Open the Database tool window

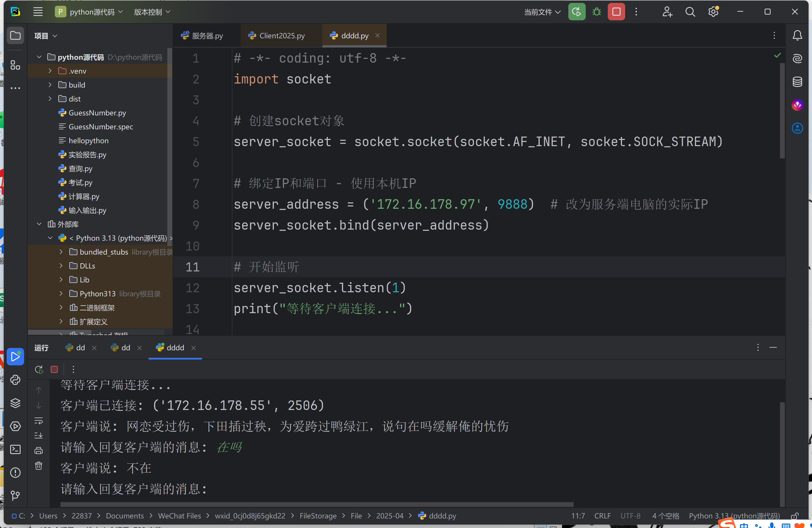(x=797, y=82)
